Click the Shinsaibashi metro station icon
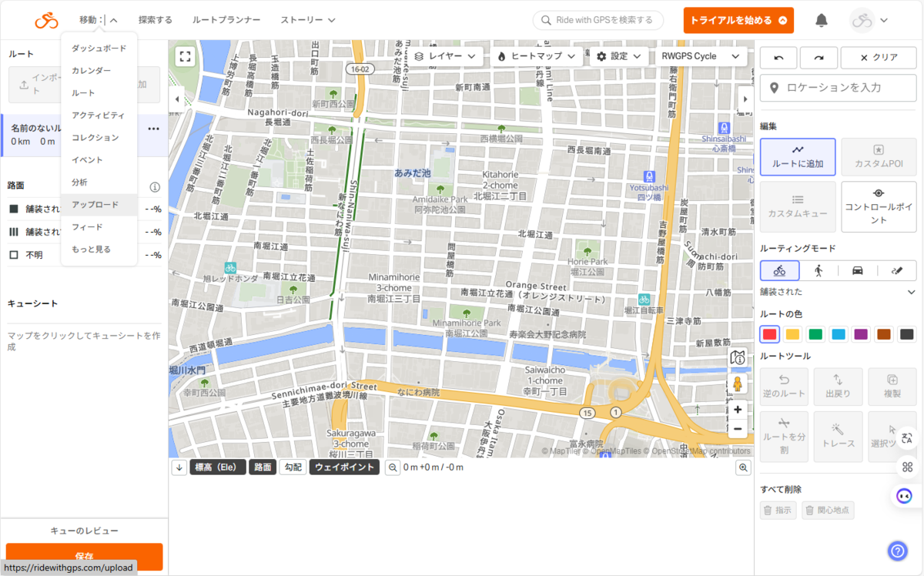This screenshot has width=924, height=576. pyautogui.click(x=724, y=127)
